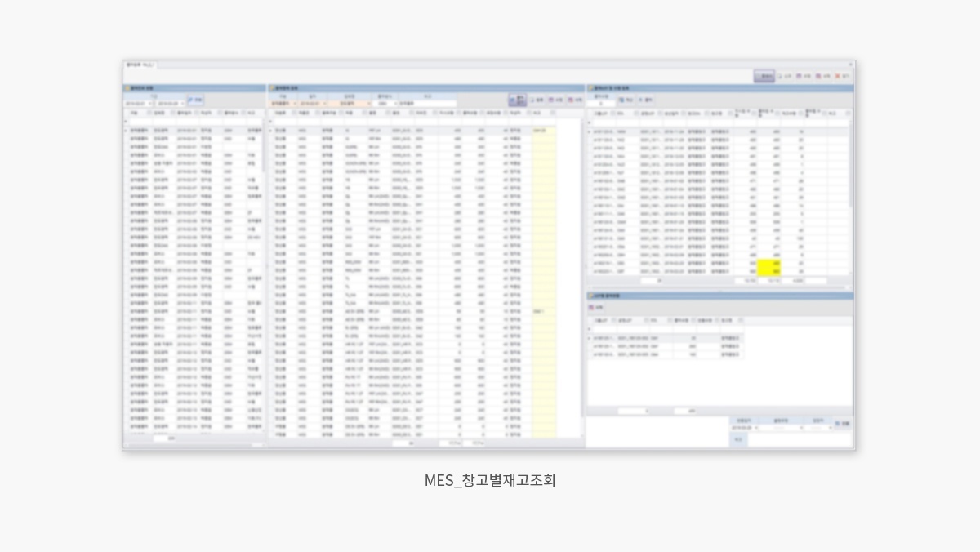Click the pink-icon button in the middle panel toolbar
Image resolution: width=980 pixels, height=552 pixels.
point(575,100)
